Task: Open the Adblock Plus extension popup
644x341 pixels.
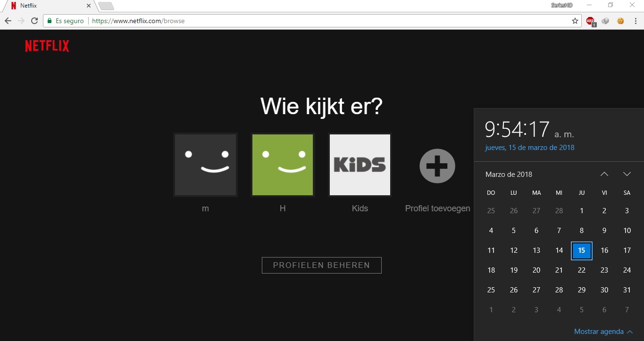Action: tap(590, 21)
